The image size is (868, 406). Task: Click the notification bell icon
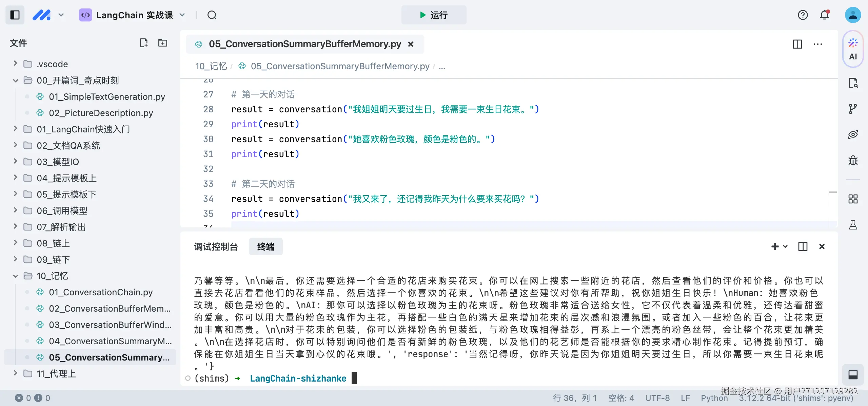click(x=824, y=15)
